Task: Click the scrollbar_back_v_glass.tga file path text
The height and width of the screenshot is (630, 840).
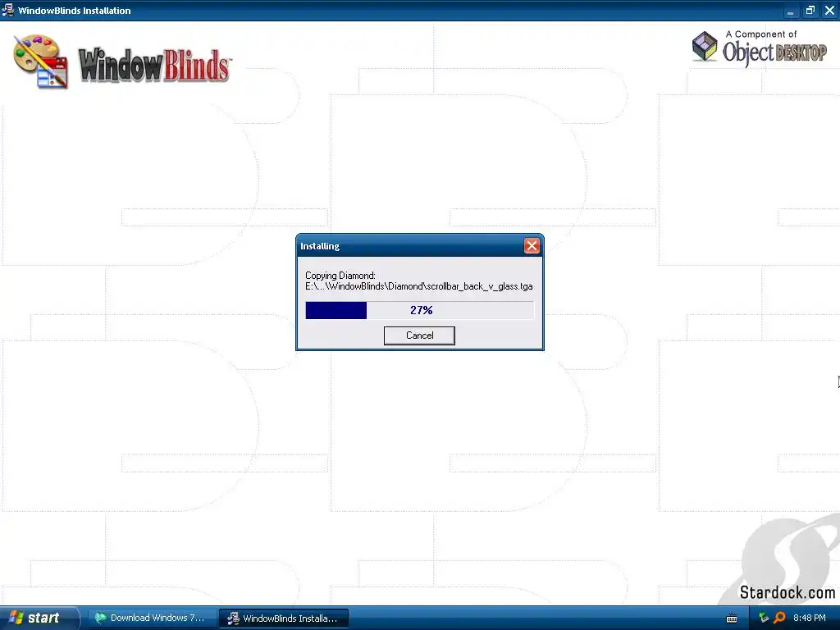Action: pyautogui.click(x=419, y=286)
